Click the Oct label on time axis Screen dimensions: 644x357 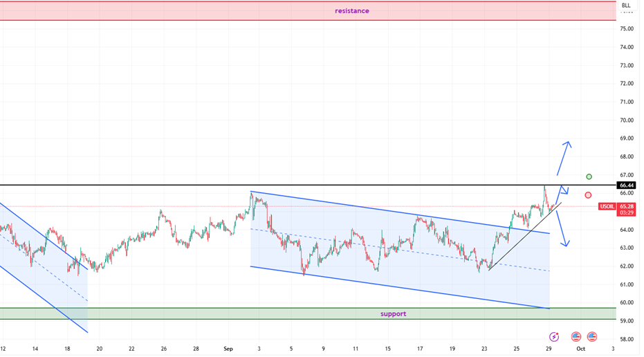[580, 349]
